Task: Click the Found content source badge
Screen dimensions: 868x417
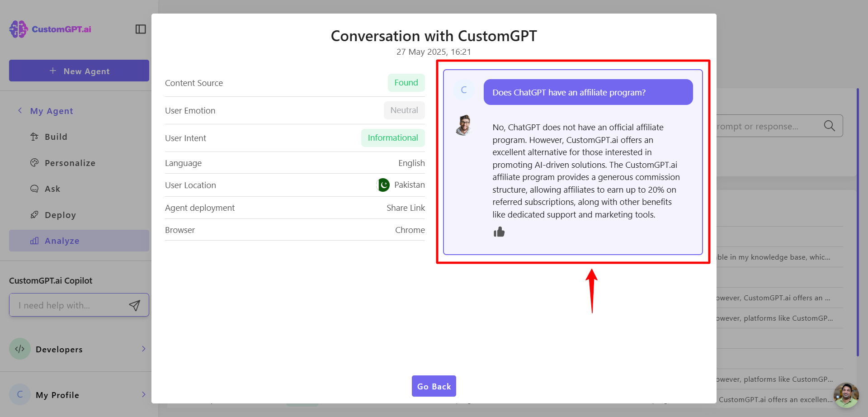Action: point(406,83)
